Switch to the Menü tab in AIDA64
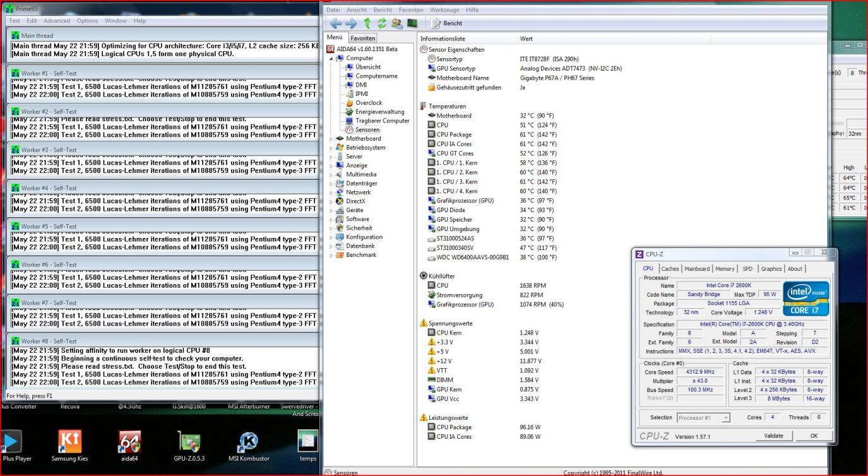The width and height of the screenshot is (868, 476). coord(335,38)
